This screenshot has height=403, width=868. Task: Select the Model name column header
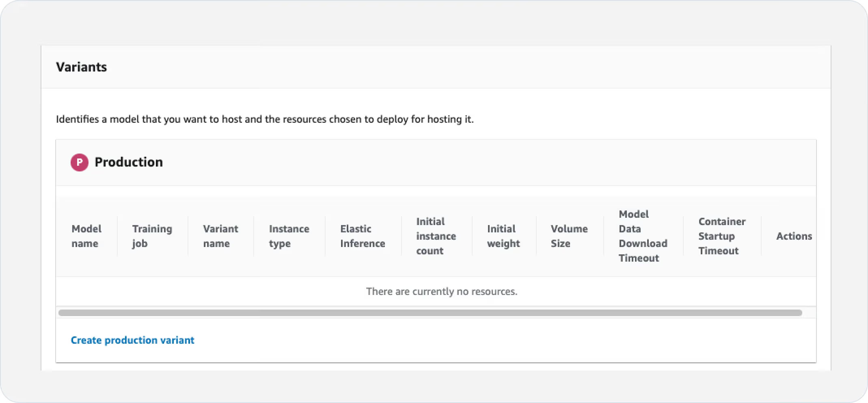point(86,236)
